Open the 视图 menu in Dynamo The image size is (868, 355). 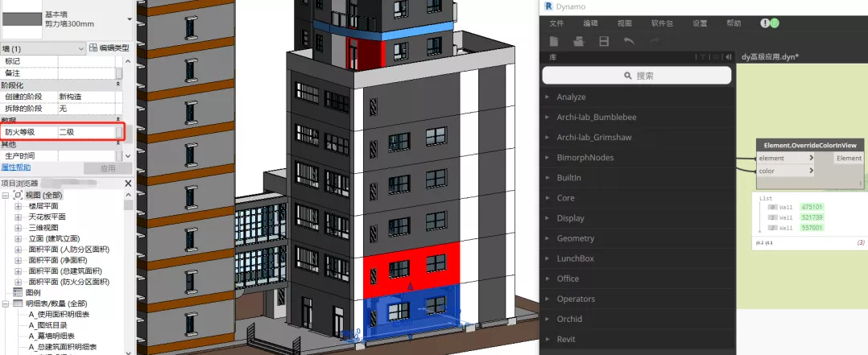[x=625, y=23]
